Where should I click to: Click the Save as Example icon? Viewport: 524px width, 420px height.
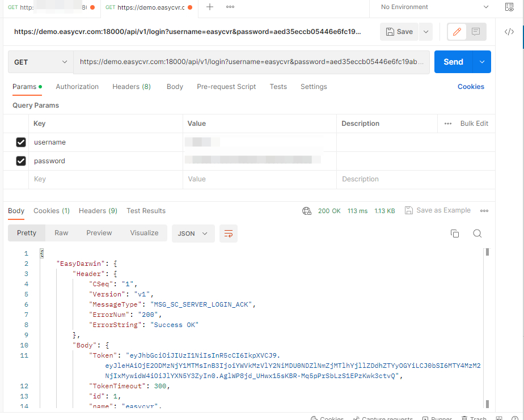(x=408, y=210)
